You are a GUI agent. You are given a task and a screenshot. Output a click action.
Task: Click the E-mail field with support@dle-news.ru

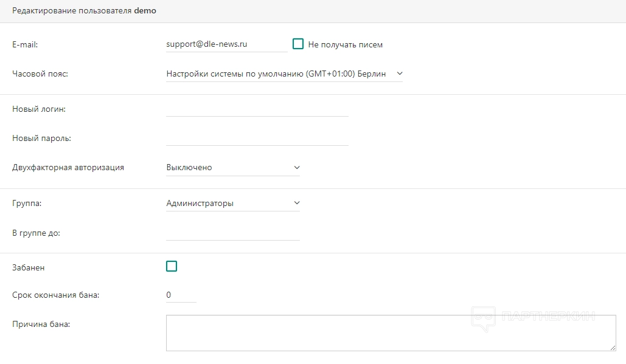(x=226, y=44)
